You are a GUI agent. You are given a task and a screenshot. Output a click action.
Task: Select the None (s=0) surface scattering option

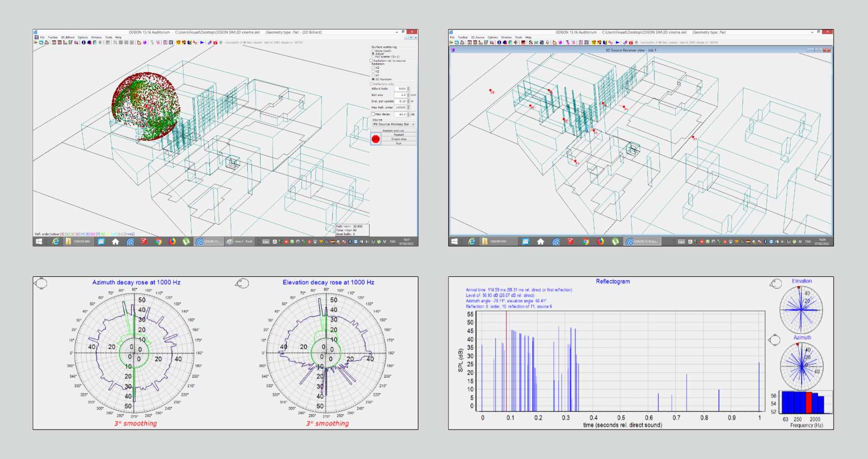point(373,51)
